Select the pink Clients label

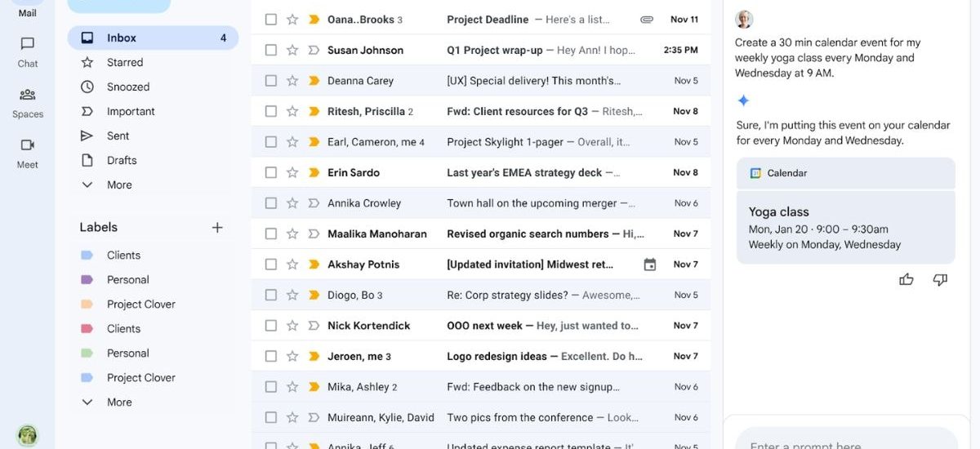pyautogui.click(x=123, y=329)
